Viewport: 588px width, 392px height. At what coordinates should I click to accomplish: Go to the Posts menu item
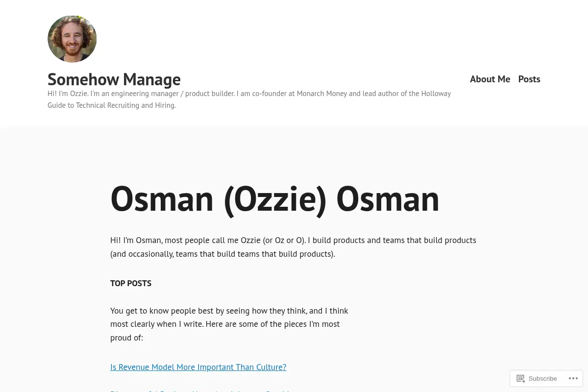pyautogui.click(x=529, y=79)
